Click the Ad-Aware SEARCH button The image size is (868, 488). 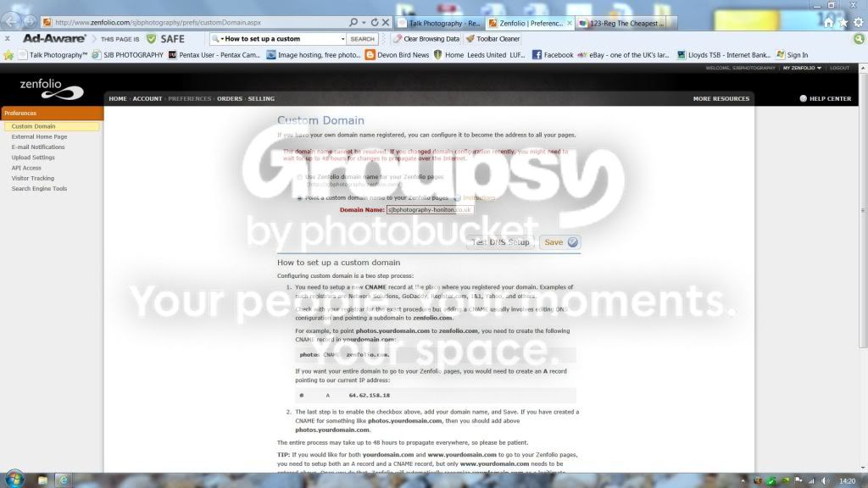pos(362,39)
